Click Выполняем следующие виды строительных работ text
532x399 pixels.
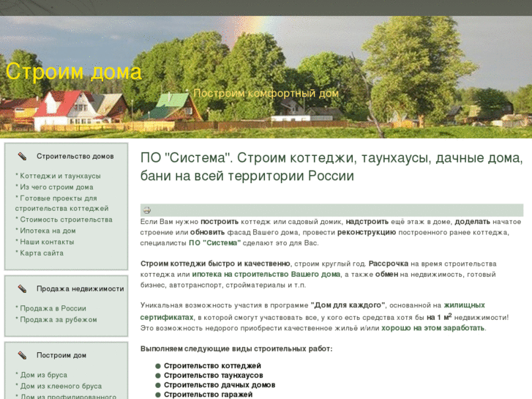click(236, 349)
